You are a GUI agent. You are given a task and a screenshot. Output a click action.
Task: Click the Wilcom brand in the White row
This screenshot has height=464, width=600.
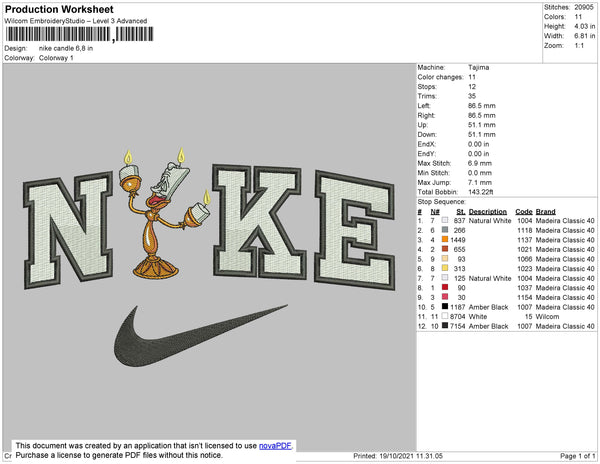click(x=547, y=316)
